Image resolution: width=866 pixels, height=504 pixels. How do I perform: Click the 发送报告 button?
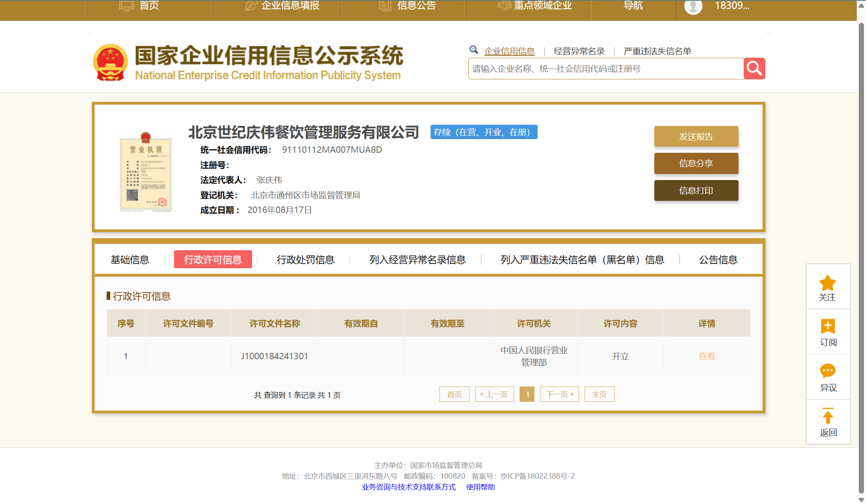[x=696, y=136]
